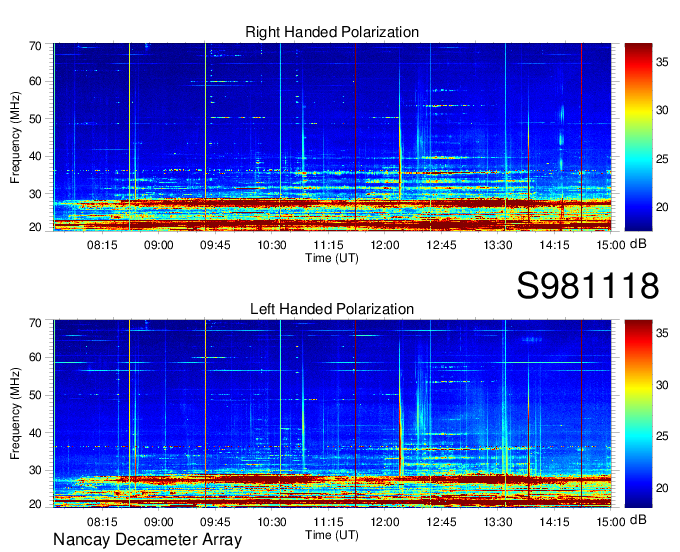The width and height of the screenshot is (680, 552).
Task: Click "Frequency (MHz)" label of Left Handed plot
Action: 15,414
